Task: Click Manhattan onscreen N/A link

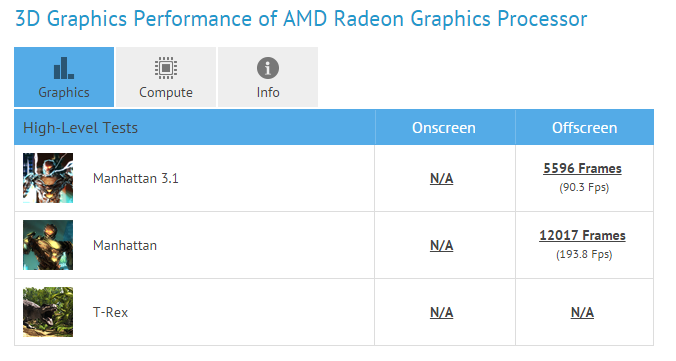Action: pyautogui.click(x=441, y=245)
